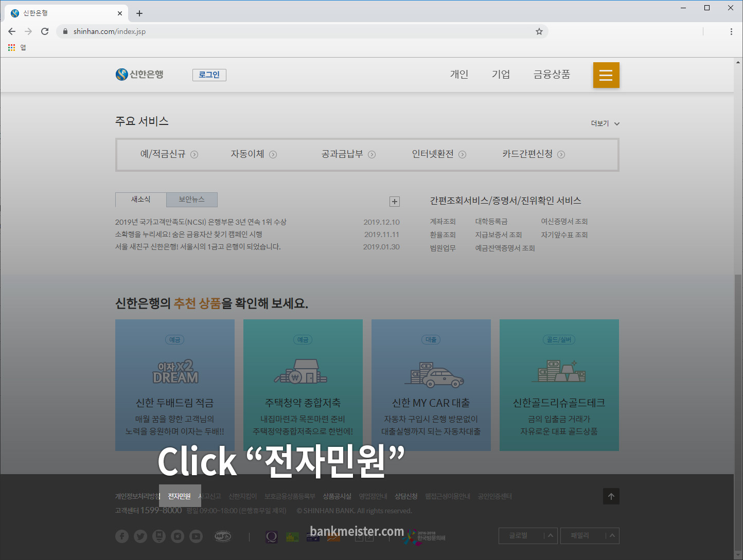Viewport: 743px width, 560px height.
Task: Click the page vertical scrollbar thumb
Action: [x=738, y=413]
